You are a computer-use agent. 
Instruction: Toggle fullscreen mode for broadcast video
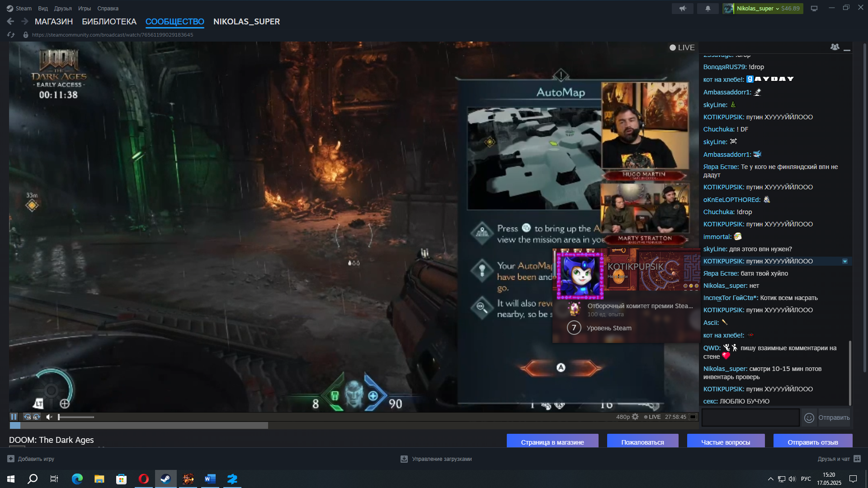693,417
